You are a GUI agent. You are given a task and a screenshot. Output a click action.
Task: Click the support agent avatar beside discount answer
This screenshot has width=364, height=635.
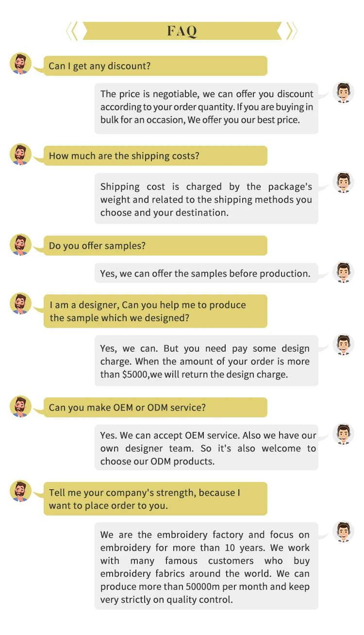point(343,92)
